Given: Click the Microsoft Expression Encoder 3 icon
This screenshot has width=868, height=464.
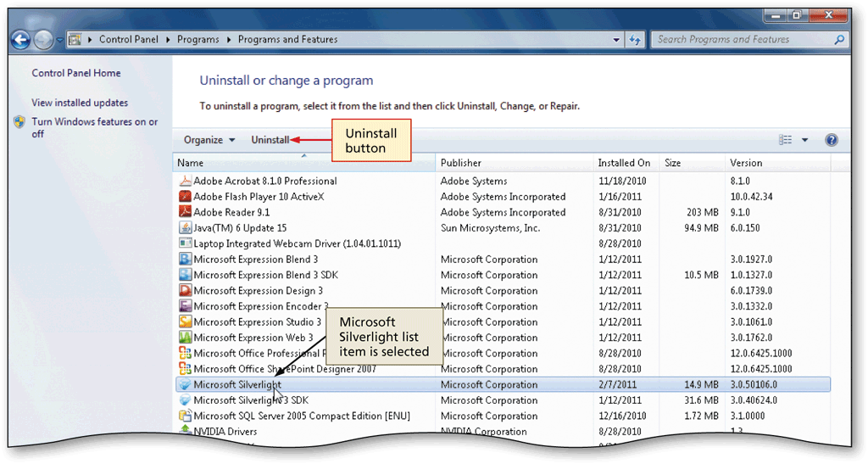Looking at the screenshot, I should coord(185,306).
